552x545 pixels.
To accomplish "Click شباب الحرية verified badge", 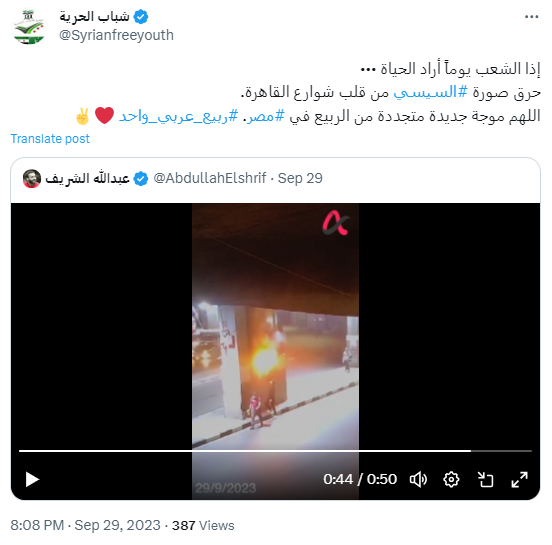I will point(141,17).
